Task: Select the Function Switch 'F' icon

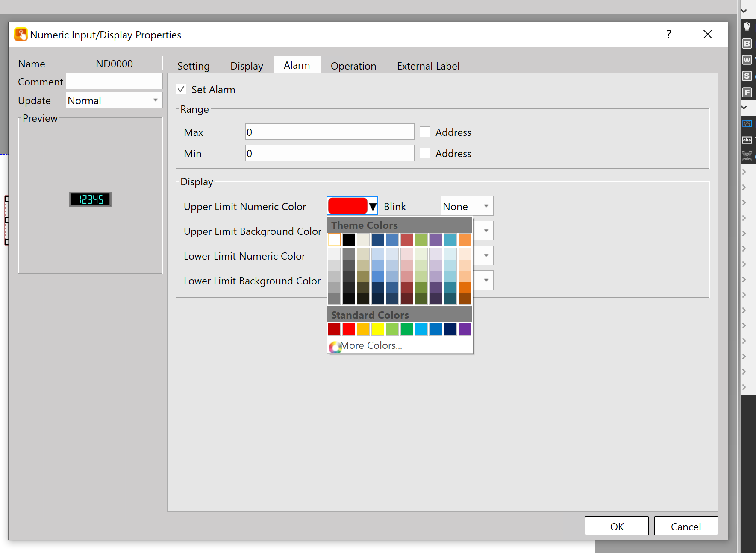Action: [x=747, y=92]
